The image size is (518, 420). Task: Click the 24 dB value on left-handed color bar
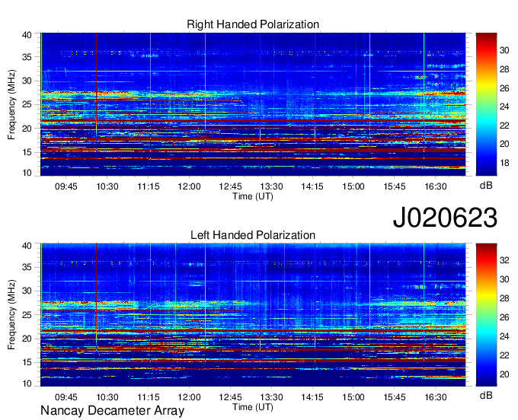pos(504,336)
